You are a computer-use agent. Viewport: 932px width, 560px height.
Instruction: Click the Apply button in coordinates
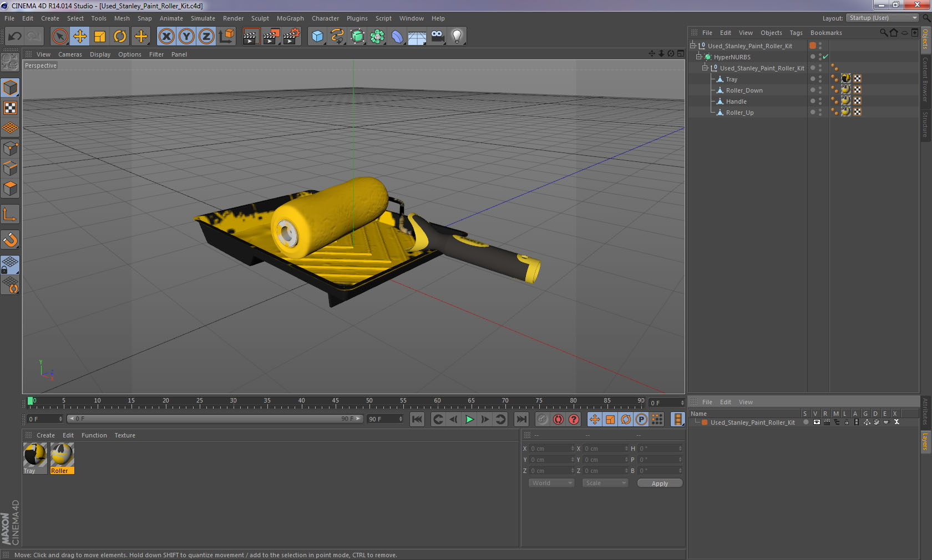click(660, 483)
